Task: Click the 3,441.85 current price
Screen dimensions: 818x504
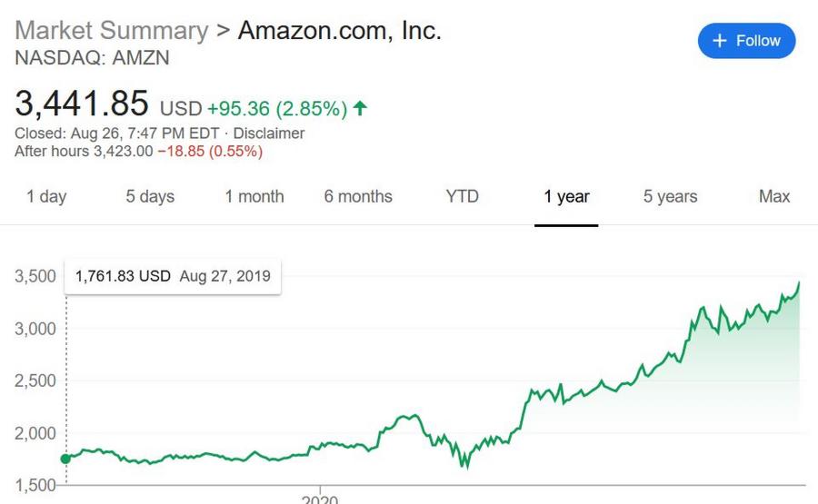Action: tap(82, 104)
